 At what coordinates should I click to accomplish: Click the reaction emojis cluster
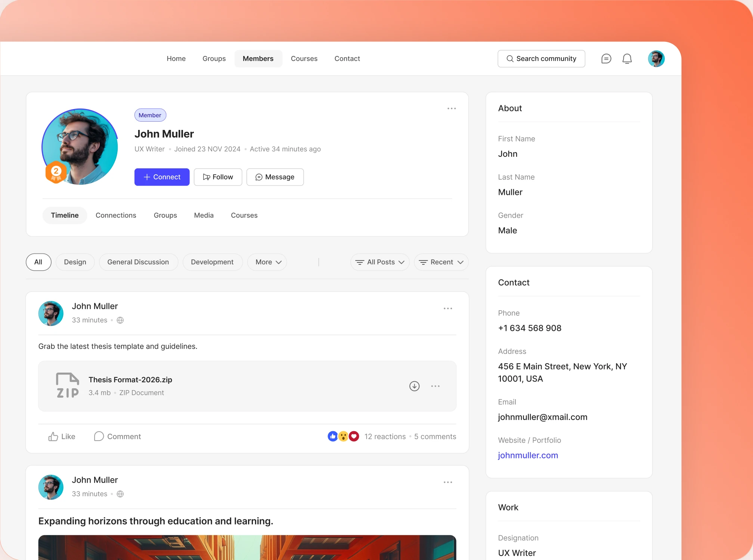click(x=343, y=436)
